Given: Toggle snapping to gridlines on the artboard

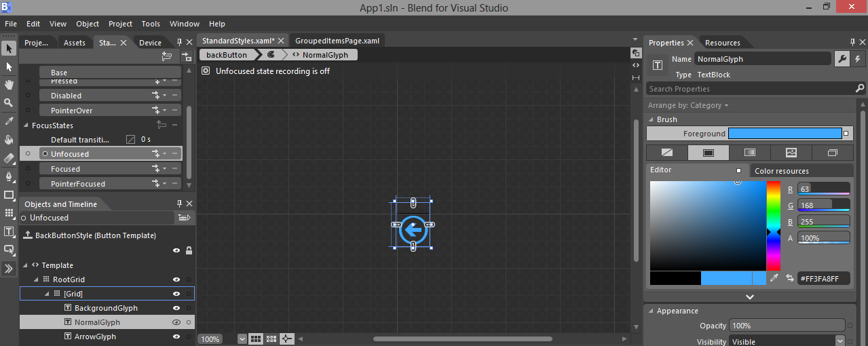Looking at the screenshot, I should point(271,339).
